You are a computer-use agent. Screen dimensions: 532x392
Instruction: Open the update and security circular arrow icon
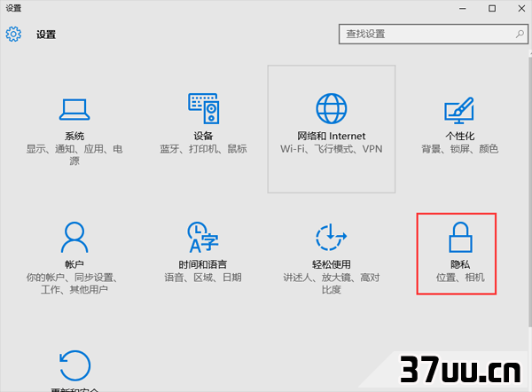74,365
